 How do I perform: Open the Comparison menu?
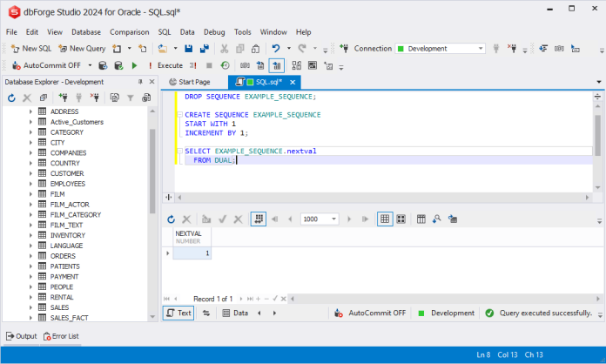pyautogui.click(x=129, y=32)
